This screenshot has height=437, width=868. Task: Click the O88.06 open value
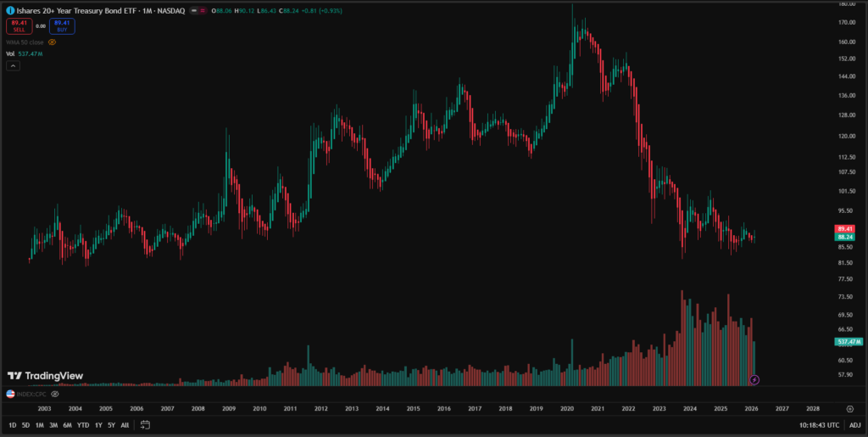(220, 10)
